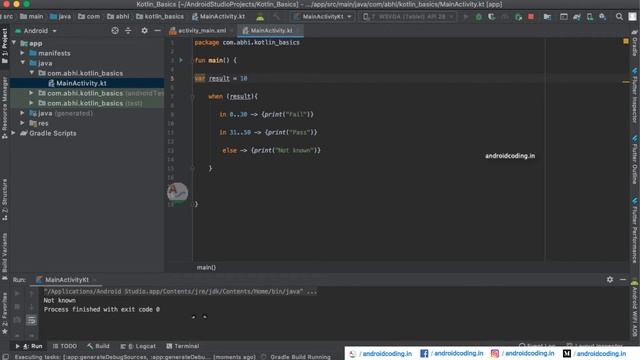640x360 pixels.
Task: Collapse the app module node
Action: [x=14, y=43]
